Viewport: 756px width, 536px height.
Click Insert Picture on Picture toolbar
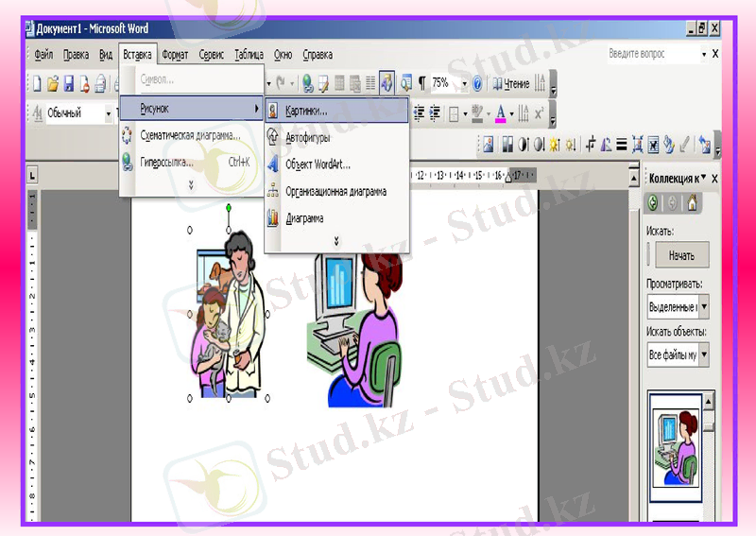point(488,145)
